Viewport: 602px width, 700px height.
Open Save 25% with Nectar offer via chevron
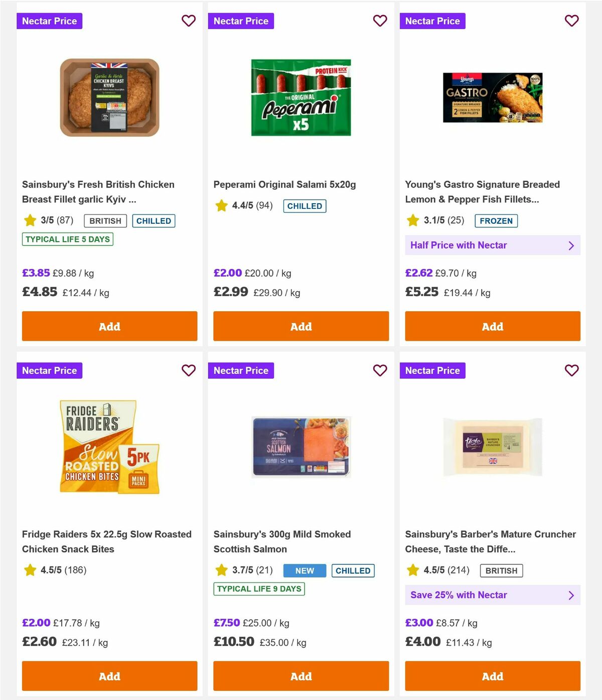coord(571,595)
